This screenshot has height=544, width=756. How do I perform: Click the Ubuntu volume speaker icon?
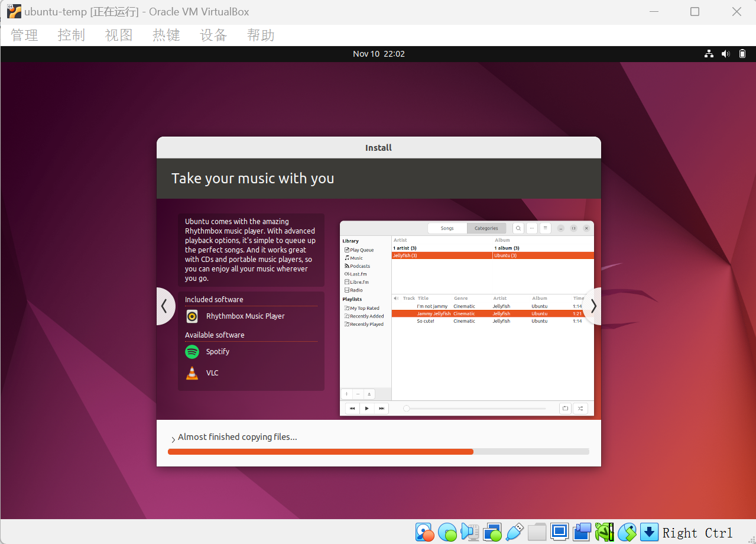tap(726, 54)
